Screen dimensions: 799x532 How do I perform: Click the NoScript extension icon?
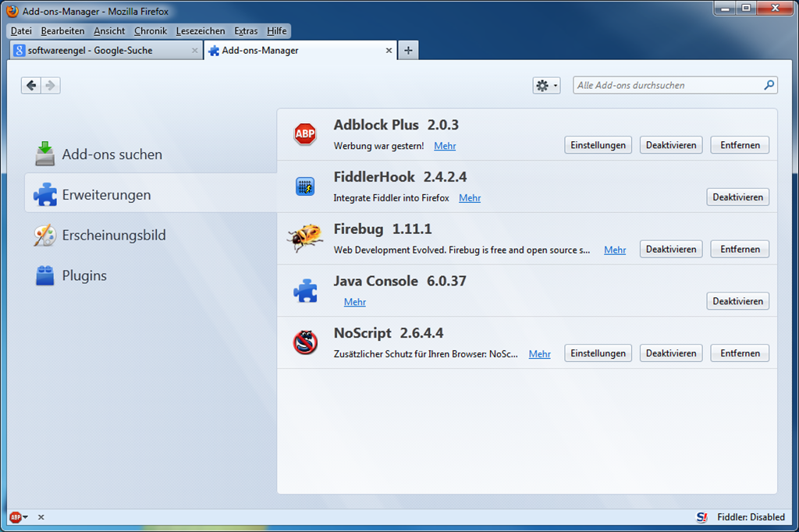tap(305, 342)
